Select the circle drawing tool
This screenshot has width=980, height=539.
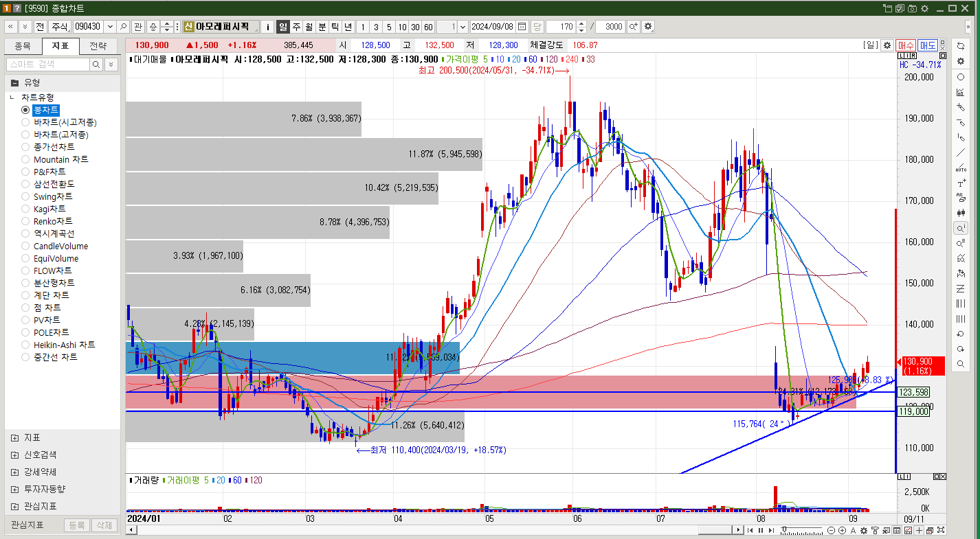(961, 77)
